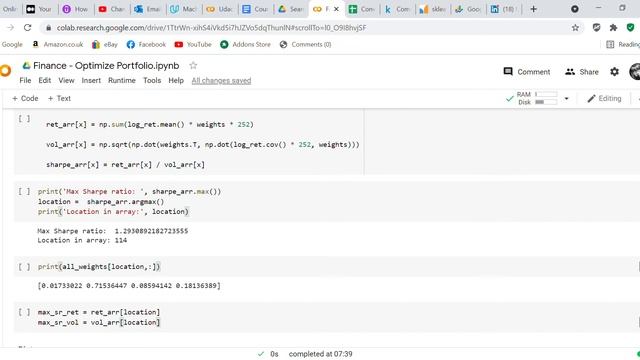640x360 pixels.
Task: Open the eBay bookmark
Action: [105, 44]
